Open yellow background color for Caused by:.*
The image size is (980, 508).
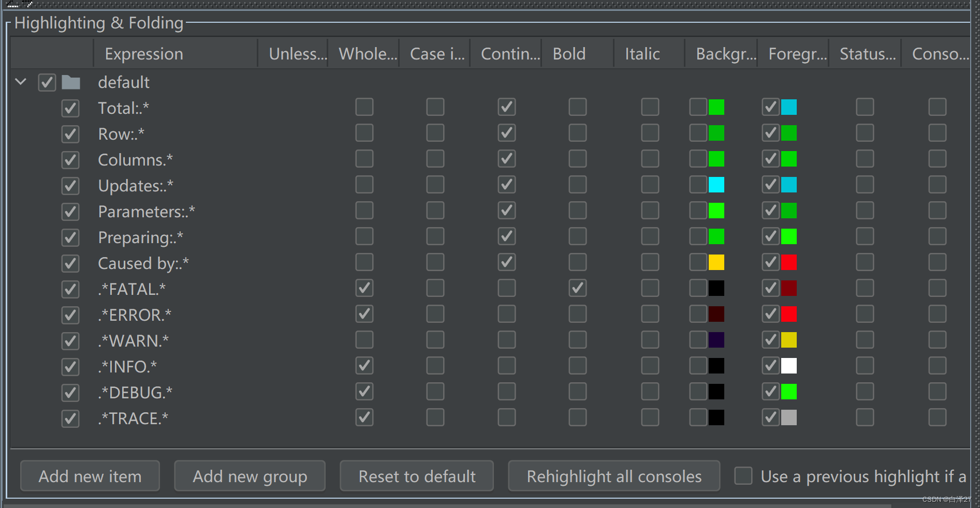[x=716, y=262]
